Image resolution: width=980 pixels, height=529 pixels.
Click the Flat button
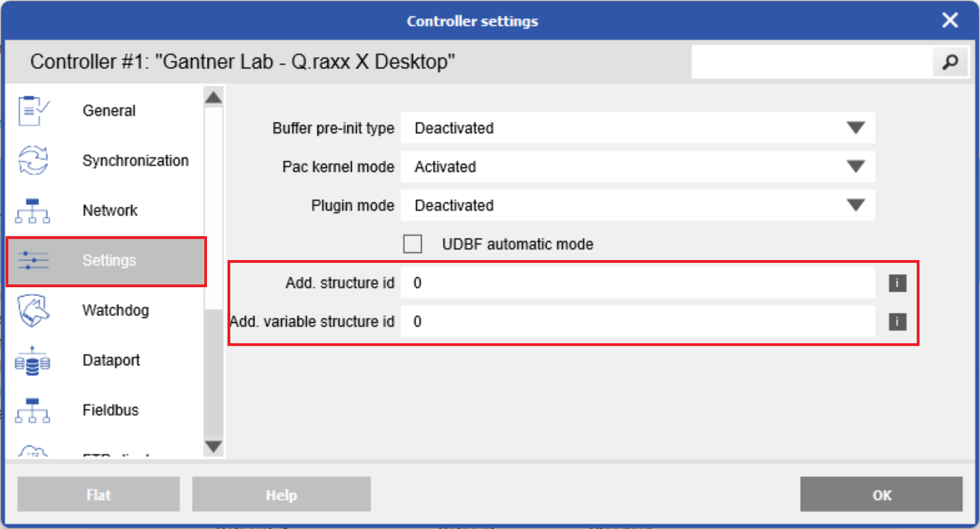click(x=99, y=494)
